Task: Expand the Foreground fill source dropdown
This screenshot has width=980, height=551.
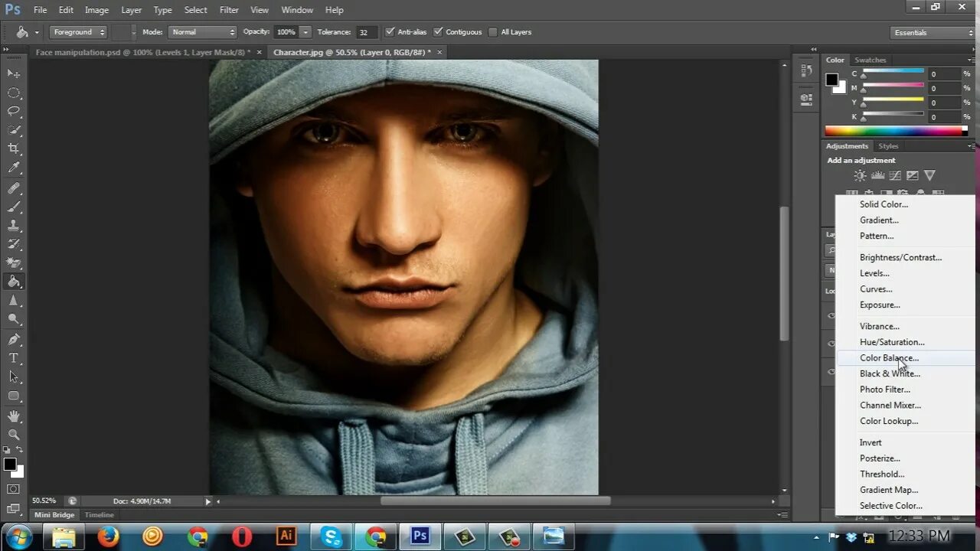Action: pyautogui.click(x=78, y=32)
